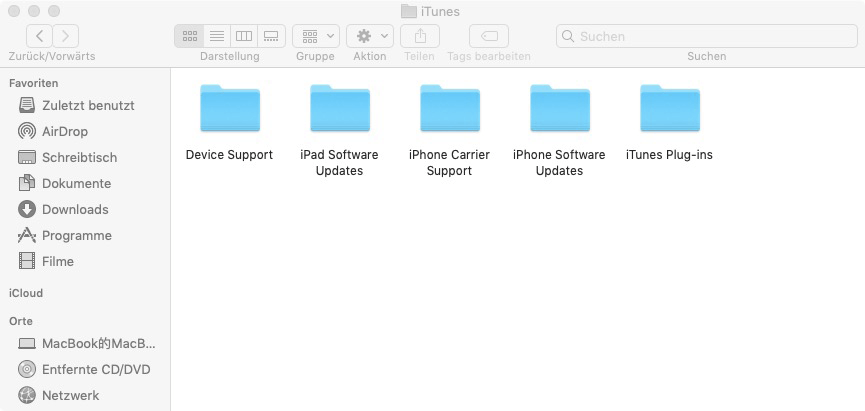Open the MacBook device in the sidebar
Image resolution: width=865 pixels, height=411 pixels.
coord(86,344)
